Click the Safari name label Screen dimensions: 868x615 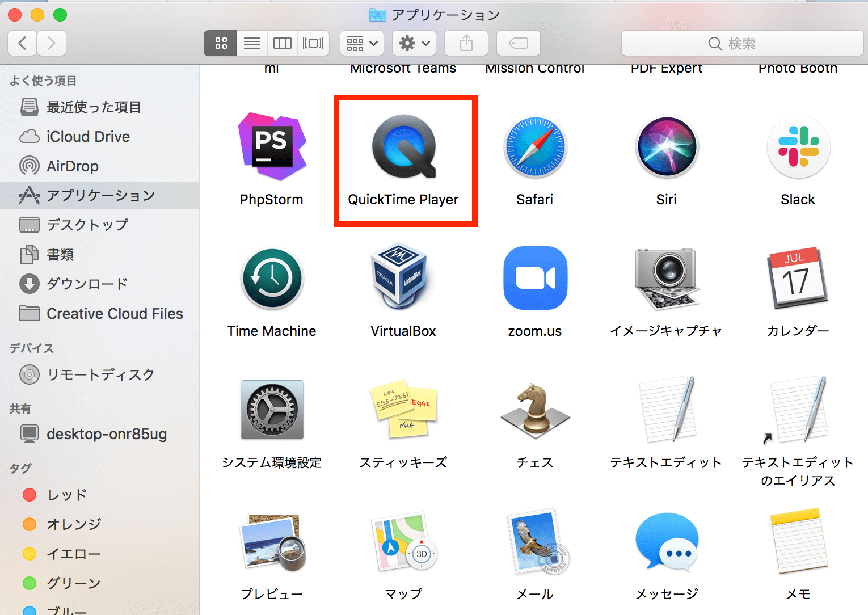pyautogui.click(x=535, y=200)
